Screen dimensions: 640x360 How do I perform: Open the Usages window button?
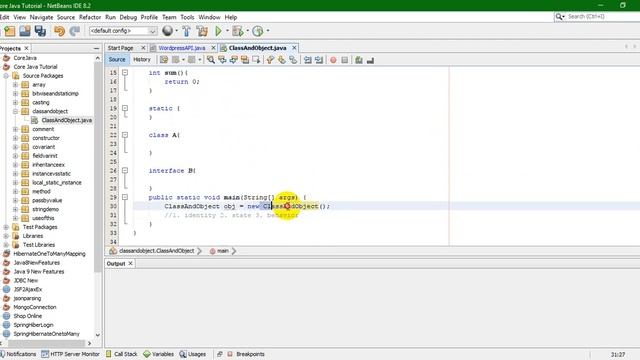point(193,354)
